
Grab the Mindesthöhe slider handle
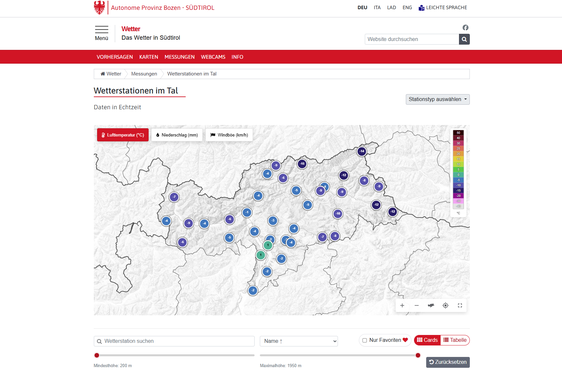97,355
